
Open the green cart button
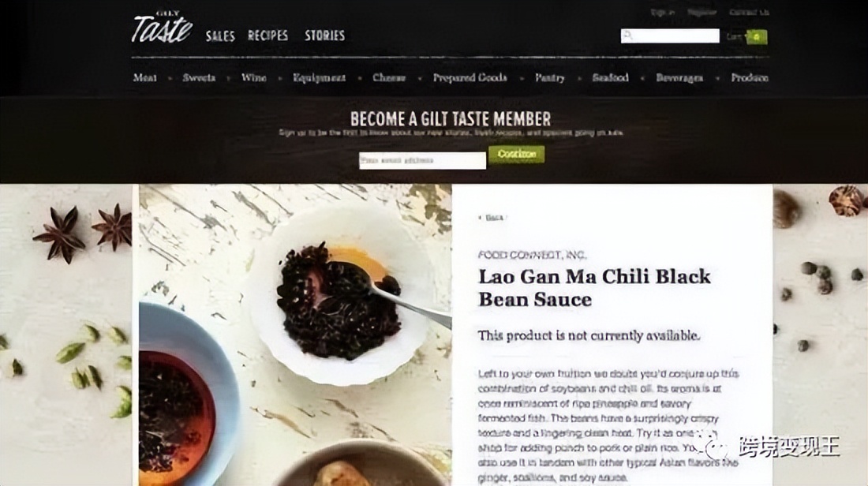coord(757,37)
